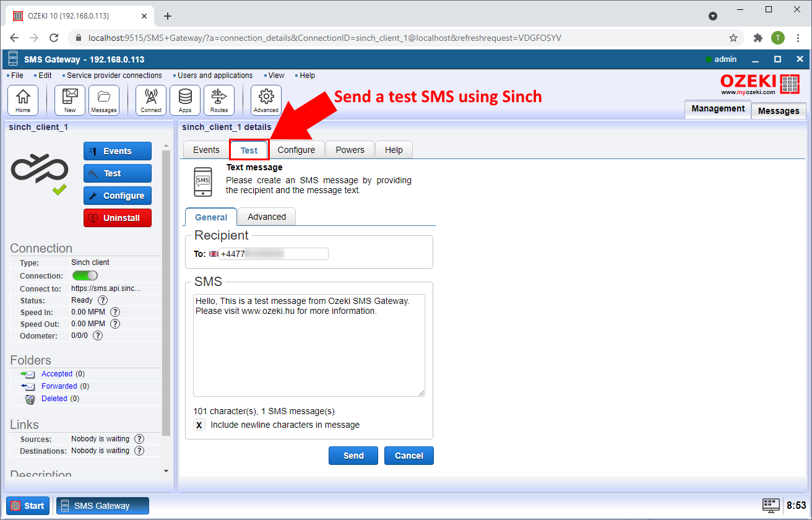Open the Messages folder toolbar icon
Image resolution: width=812 pixels, height=520 pixels.
104,100
